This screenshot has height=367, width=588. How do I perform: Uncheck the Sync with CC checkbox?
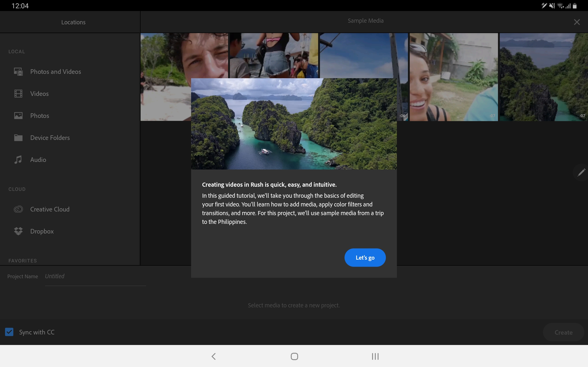(x=9, y=332)
